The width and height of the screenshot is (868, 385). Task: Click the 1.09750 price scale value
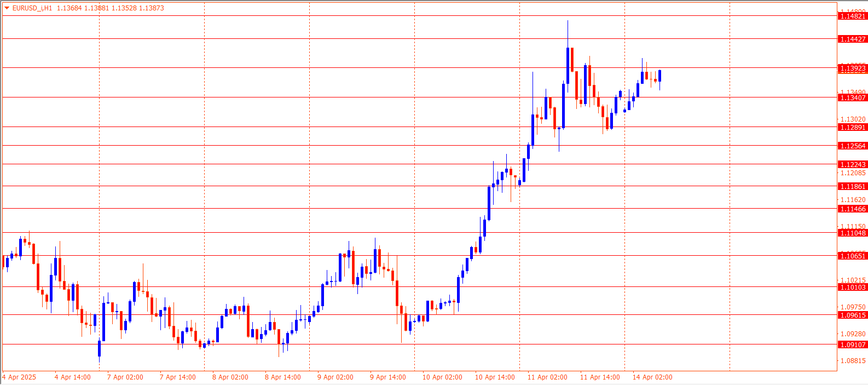point(853,307)
